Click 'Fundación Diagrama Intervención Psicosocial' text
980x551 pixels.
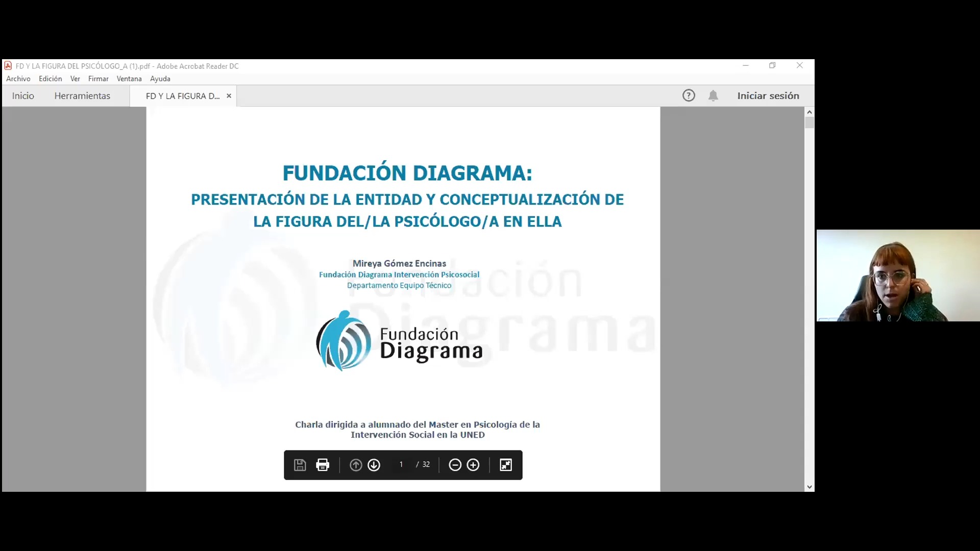point(399,274)
